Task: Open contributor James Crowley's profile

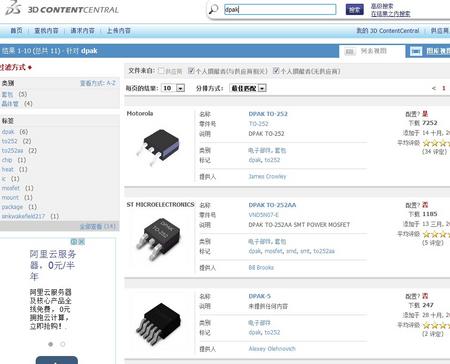Action: pyautogui.click(x=267, y=176)
